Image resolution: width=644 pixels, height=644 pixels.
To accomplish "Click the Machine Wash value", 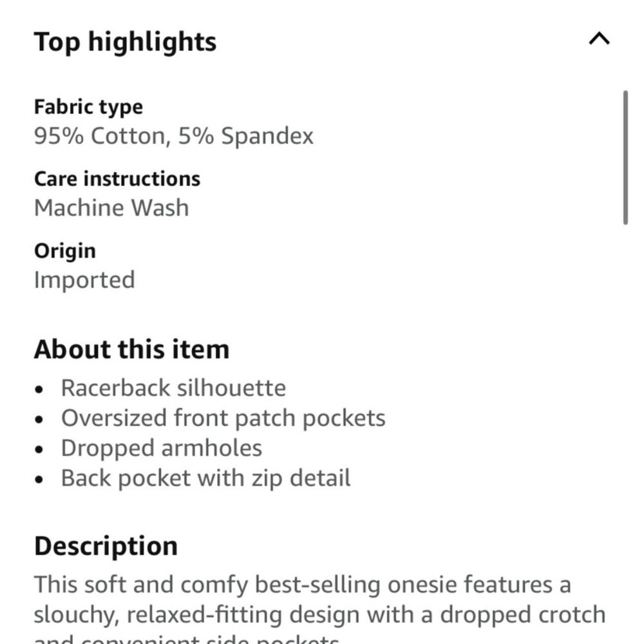I will coord(111,208).
